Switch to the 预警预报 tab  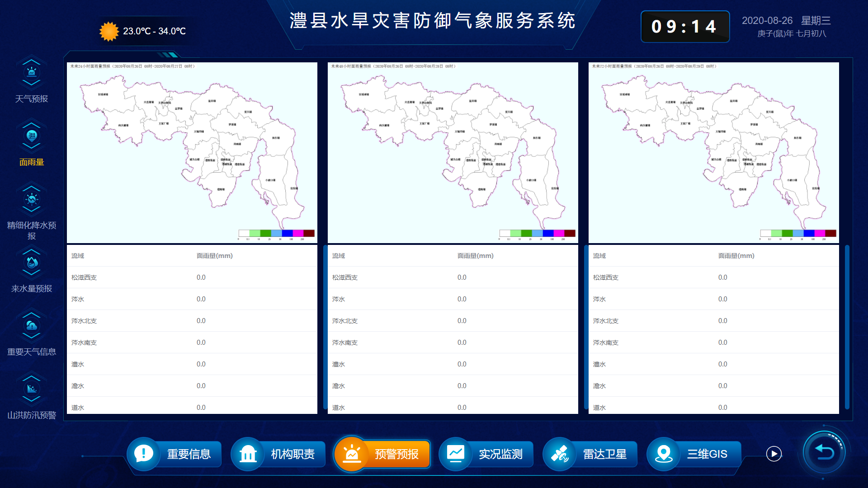tap(382, 454)
